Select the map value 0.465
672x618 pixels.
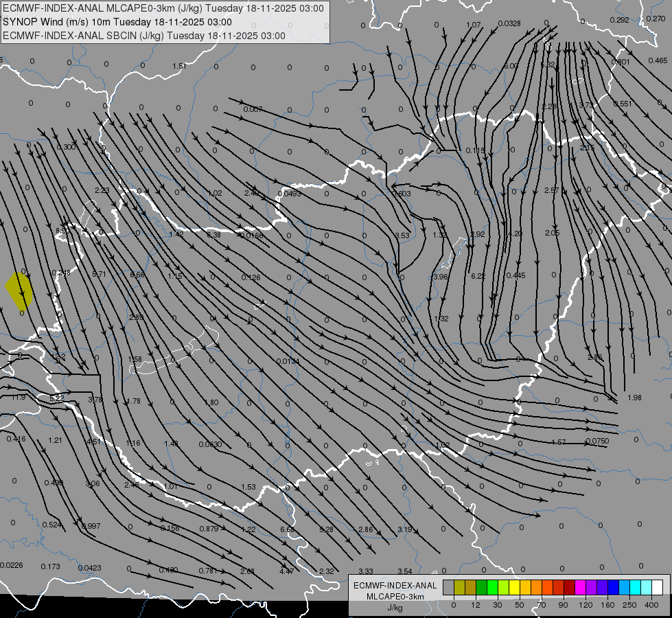coord(658,60)
